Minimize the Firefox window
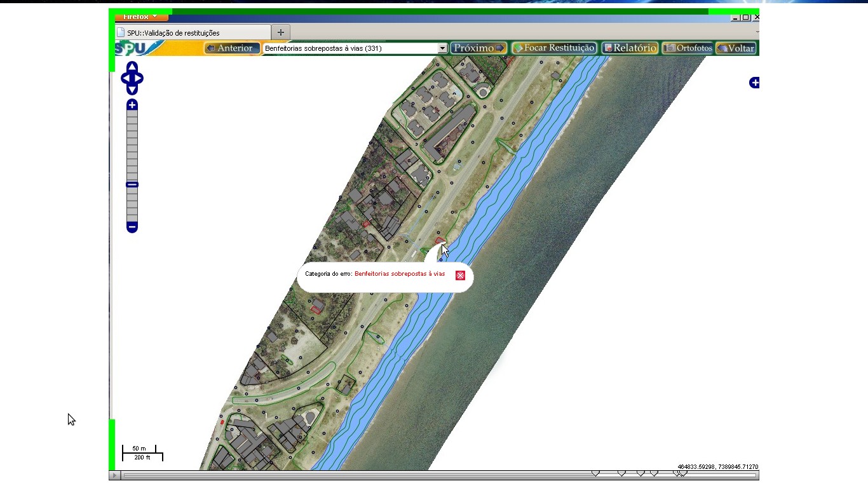Viewport: 868px width, 488px height. [x=735, y=18]
